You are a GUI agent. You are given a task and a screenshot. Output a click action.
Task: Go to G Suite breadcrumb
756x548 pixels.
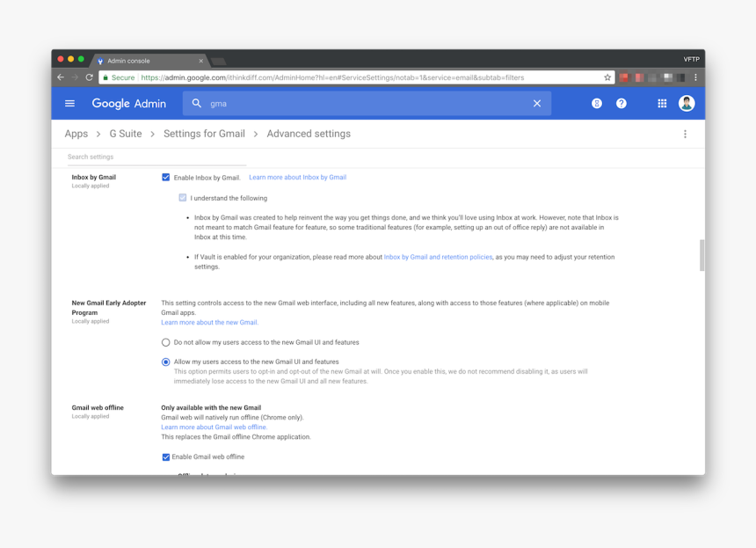[x=126, y=134]
